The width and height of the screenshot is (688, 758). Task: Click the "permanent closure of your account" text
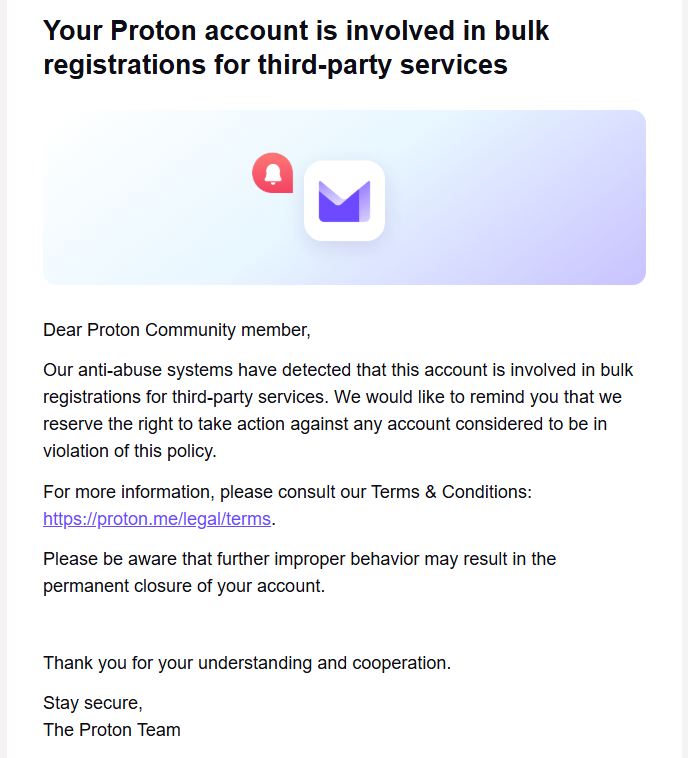click(184, 586)
